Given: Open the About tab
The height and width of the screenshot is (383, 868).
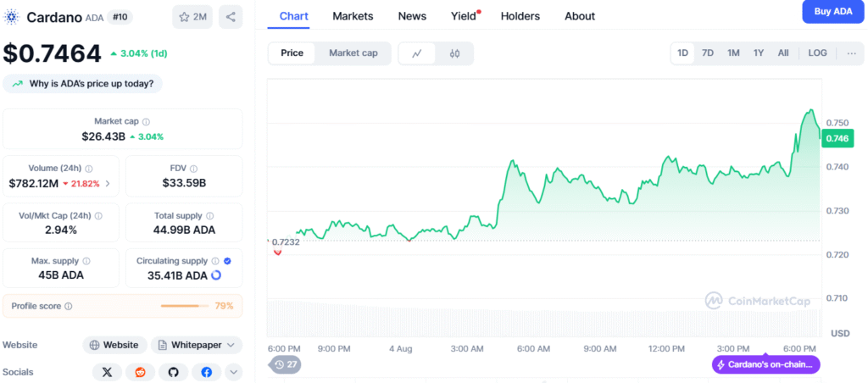Looking at the screenshot, I should [x=580, y=17].
